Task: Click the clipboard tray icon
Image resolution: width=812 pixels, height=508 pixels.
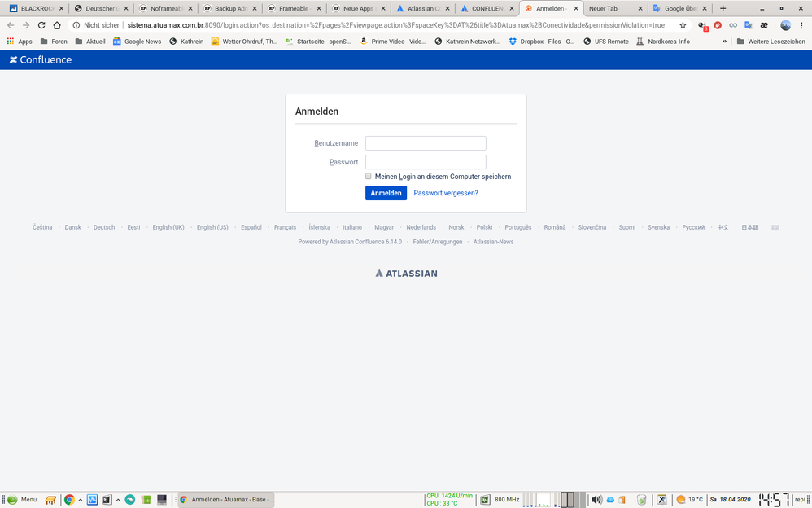Action: coord(622,500)
